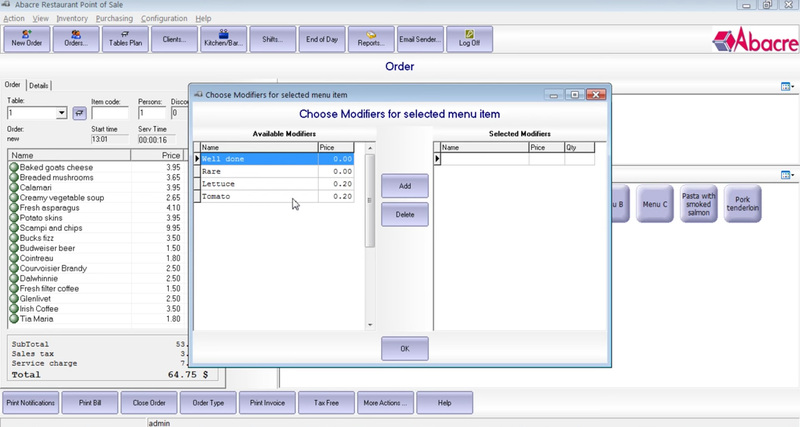
Task: Click the Print Notifications button
Action: point(31,403)
